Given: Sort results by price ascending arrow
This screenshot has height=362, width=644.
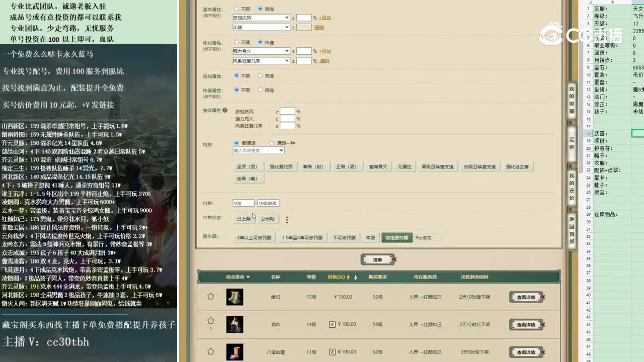Looking at the screenshot, I should tap(348, 277).
